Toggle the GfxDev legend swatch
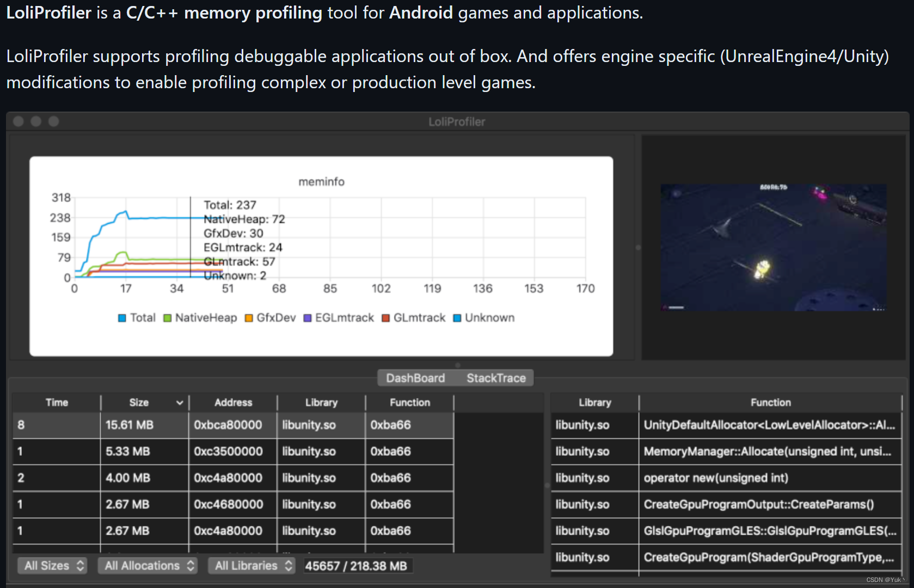 coord(249,318)
